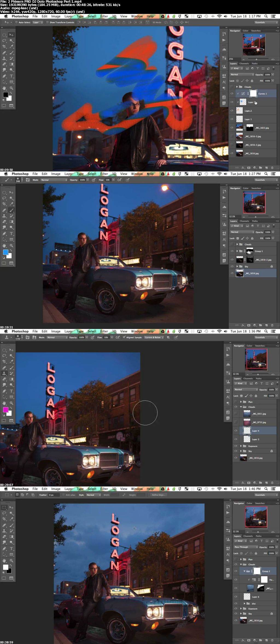Screen dimensions: 280x644
Task: Click the ignore-adjustment-layers icon beside Current & Below
Action: pyautogui.click(x=168, y=337)
